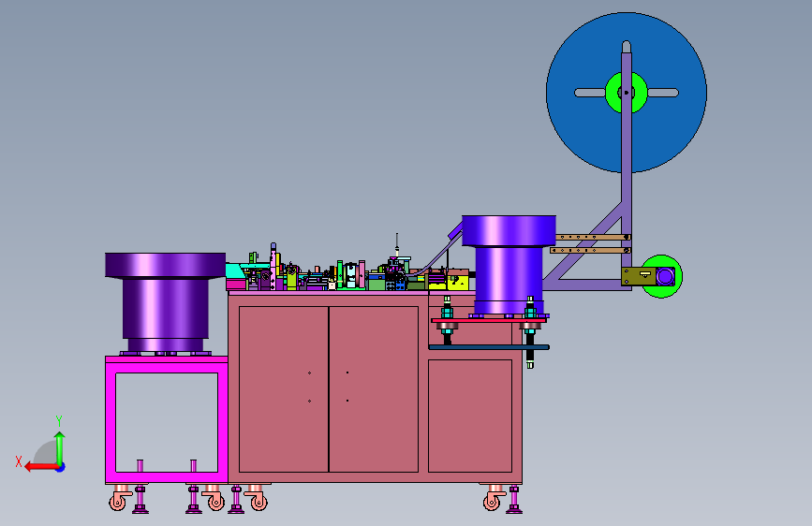Click the green Y axis arrow of the triad
812x526 pixels.
(x=60, y=447)
